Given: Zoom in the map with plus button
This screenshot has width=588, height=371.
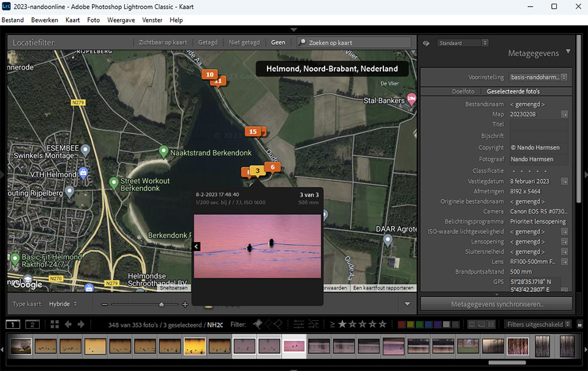Looking at the screenshot, I should coord(185,304).
